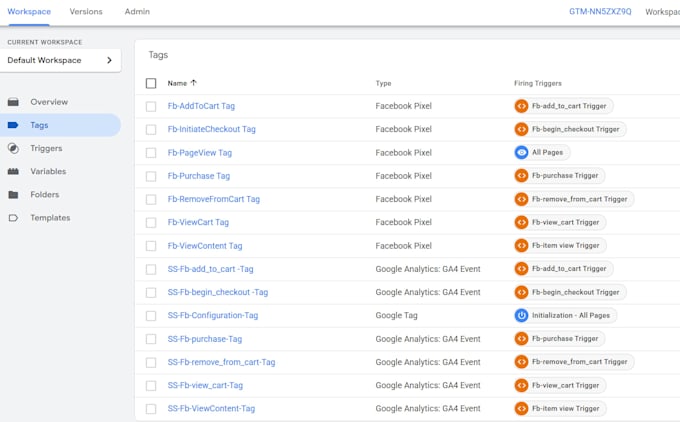The height and width of the screenshot is (422, 680).
Task: Click the Initialization - All Pages trigger chip
Action: (x=565, y=315)
